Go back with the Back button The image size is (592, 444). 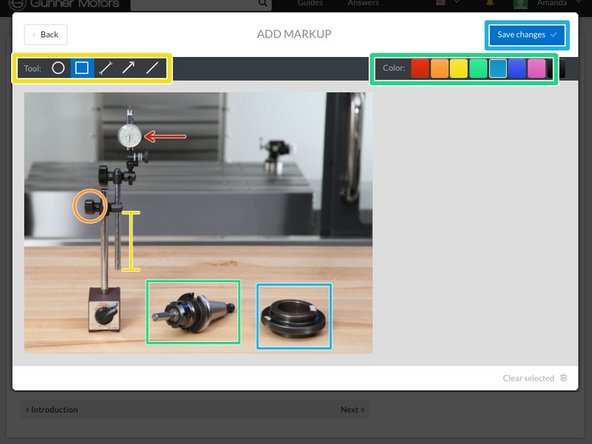click(46, 35)
